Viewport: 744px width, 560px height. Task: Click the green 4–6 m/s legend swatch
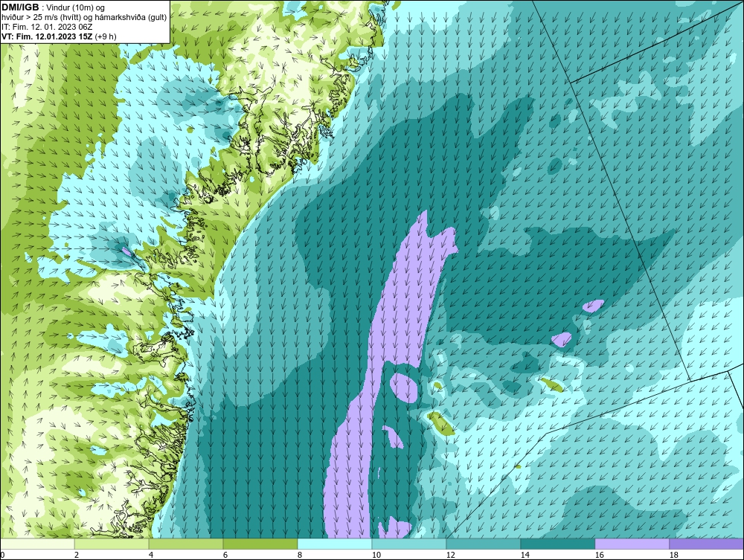click(x=186, y=544)
